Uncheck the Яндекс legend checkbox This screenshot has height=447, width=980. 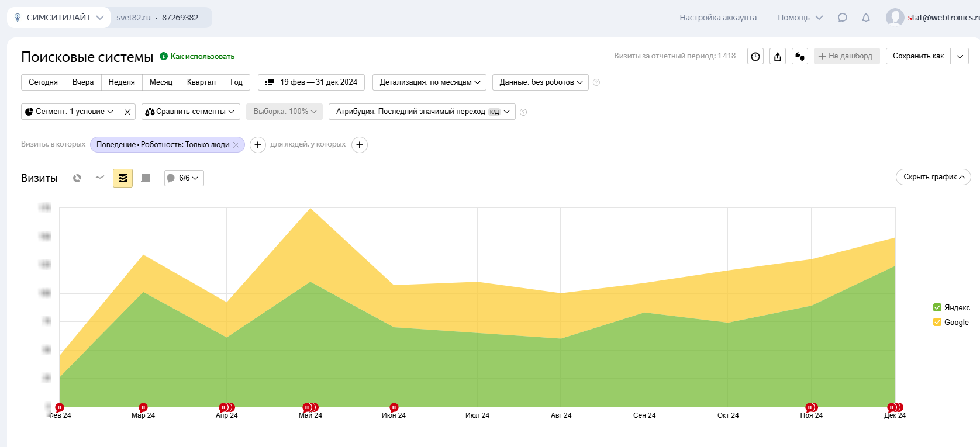tap(937, 307)
